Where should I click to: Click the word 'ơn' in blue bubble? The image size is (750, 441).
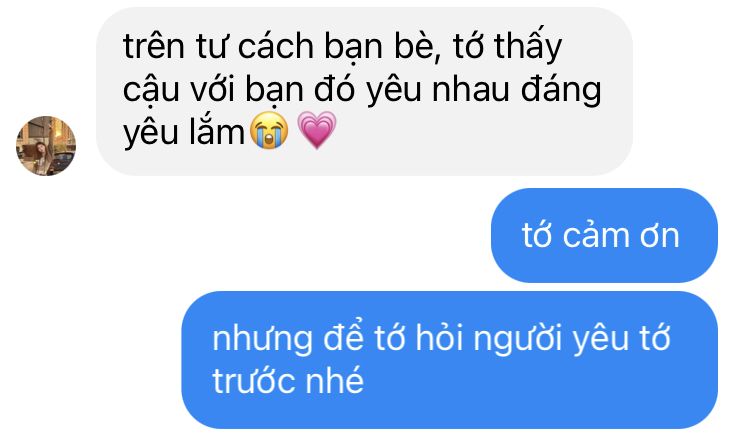(x=660, y=236)
